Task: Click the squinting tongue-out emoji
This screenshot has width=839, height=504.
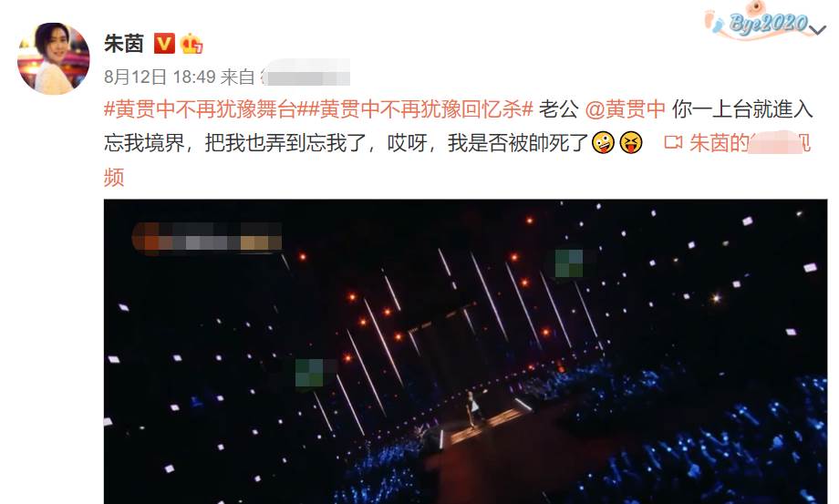Action: click(630, 143)
